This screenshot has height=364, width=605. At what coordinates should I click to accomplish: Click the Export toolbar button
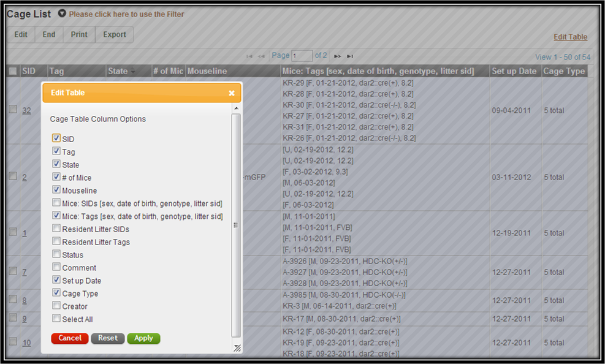click(115, 35)
